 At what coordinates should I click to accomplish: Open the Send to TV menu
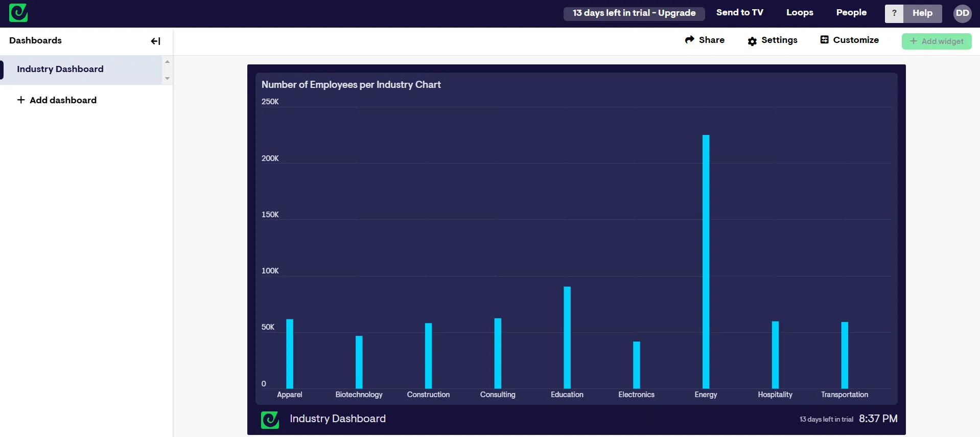pos(739,13)
